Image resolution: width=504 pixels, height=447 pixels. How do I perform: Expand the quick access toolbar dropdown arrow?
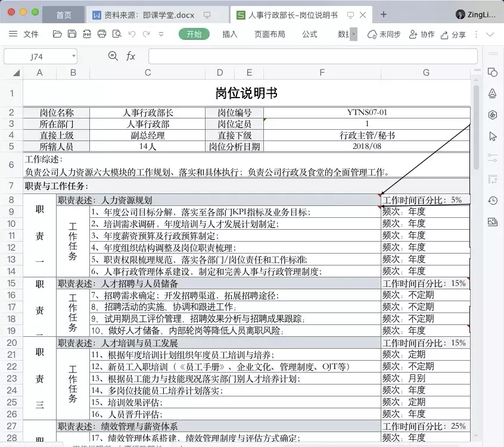pos(161,35)
